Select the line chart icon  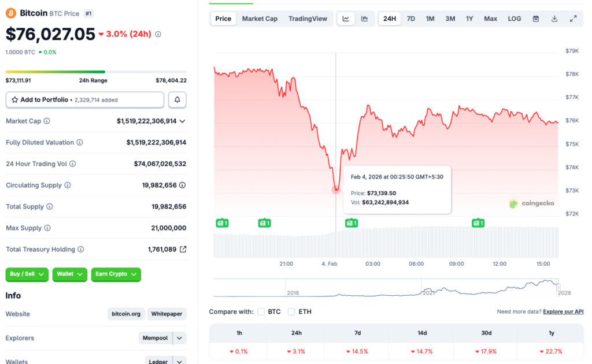pyautogui.click(x=346, y=18)
